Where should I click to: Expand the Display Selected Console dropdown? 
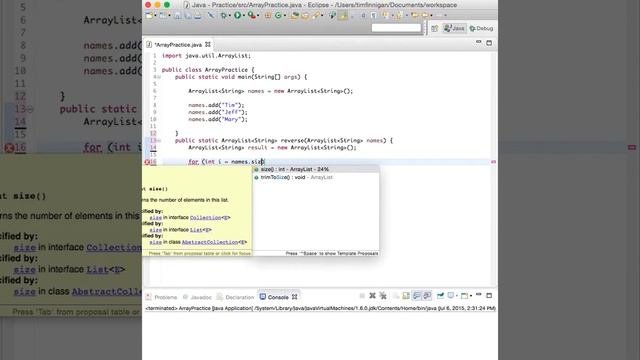point(457,296)
